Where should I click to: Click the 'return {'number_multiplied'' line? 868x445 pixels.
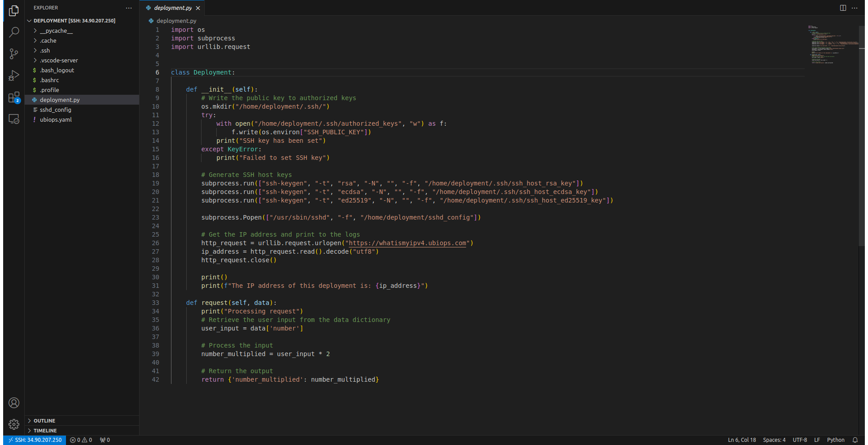click(290, 380)
